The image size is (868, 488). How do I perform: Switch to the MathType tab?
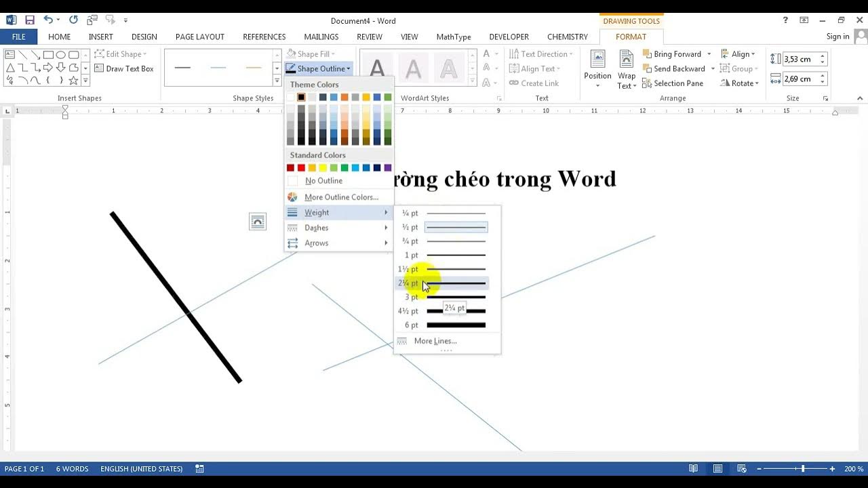pos(454,37)
